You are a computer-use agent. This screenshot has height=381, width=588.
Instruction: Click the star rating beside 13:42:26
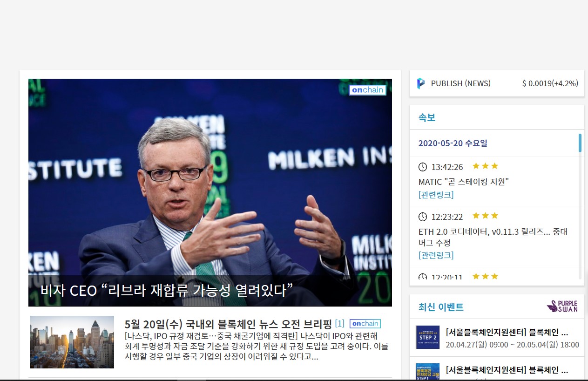[485, 166]
